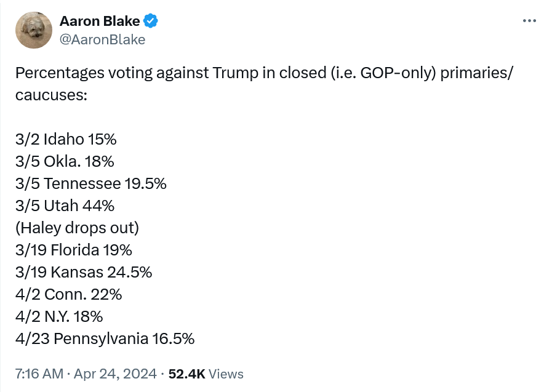Click the "3/5 Utah 44%" line
Screen dimensions: 552x392
65,206
